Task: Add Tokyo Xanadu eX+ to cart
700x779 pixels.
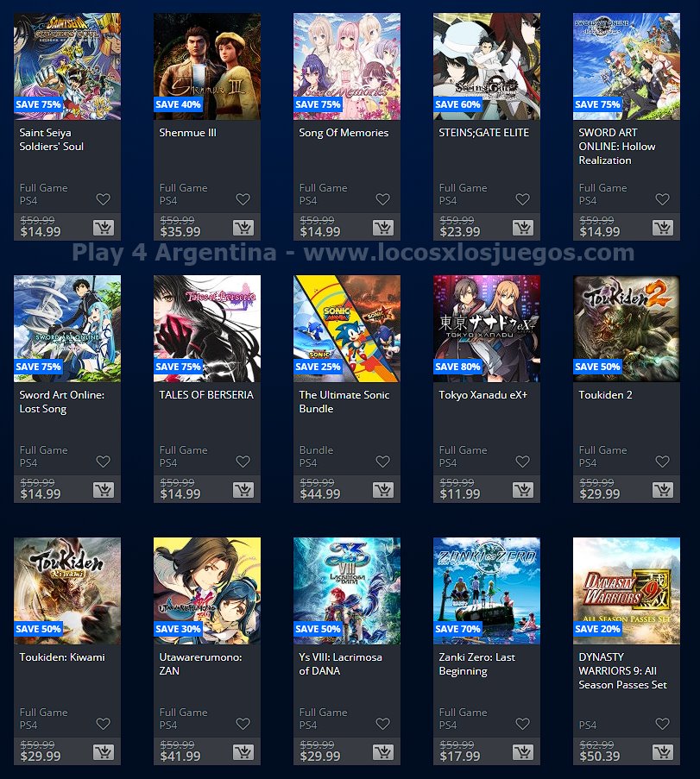Action: point(523,490)
